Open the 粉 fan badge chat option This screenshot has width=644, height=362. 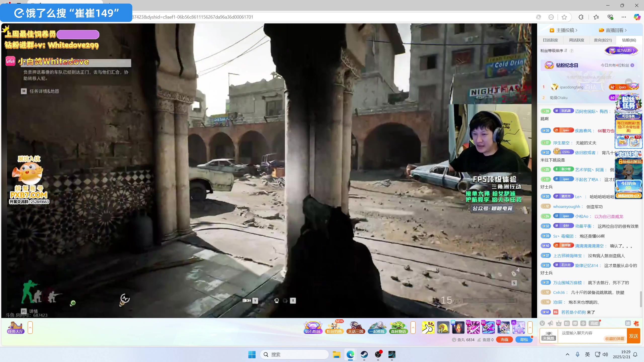pos(567,323)
